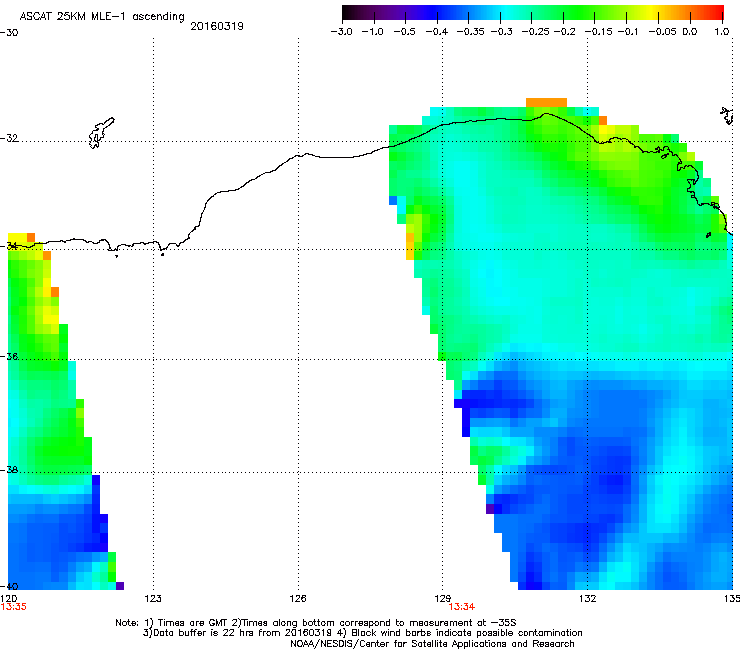Click the red time label 13:34

pos(462,607)
